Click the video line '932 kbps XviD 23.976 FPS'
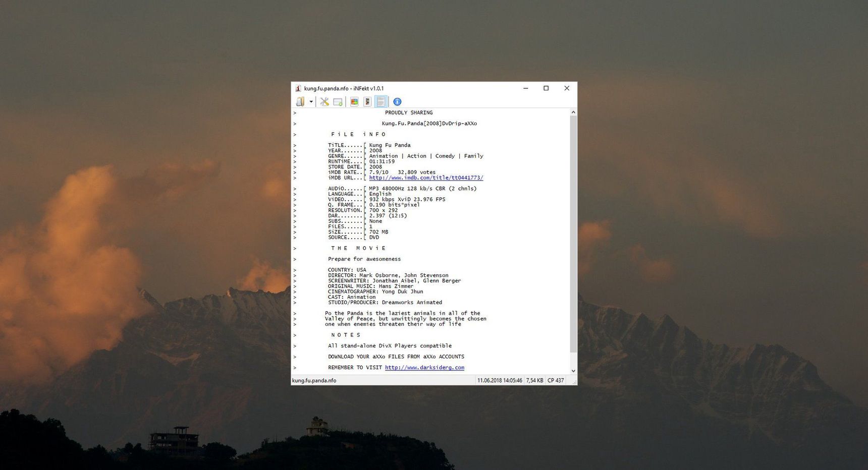The height and width of the screenshot is (470, 868). pyautogui.click(x=407, y=199)
